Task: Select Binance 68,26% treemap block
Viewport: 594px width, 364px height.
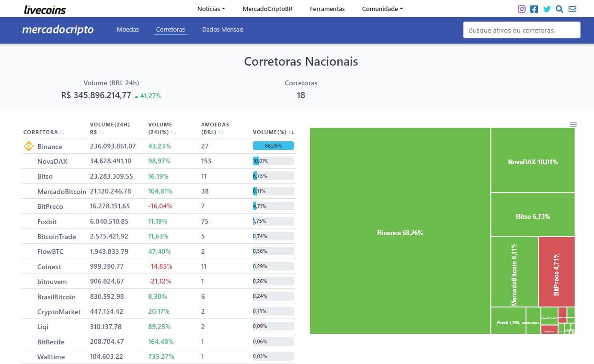Action: click(400, 231)
